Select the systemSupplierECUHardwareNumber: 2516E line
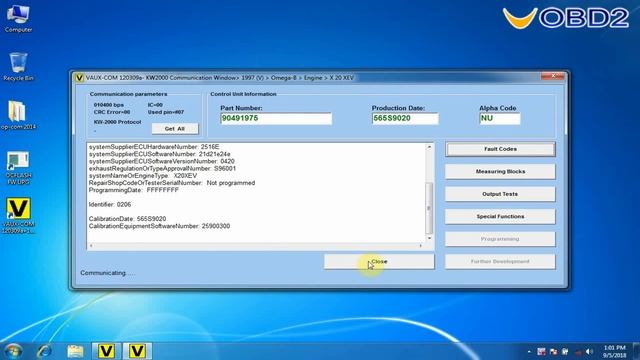Screen dimensions: 640x360 pos(154,147)
